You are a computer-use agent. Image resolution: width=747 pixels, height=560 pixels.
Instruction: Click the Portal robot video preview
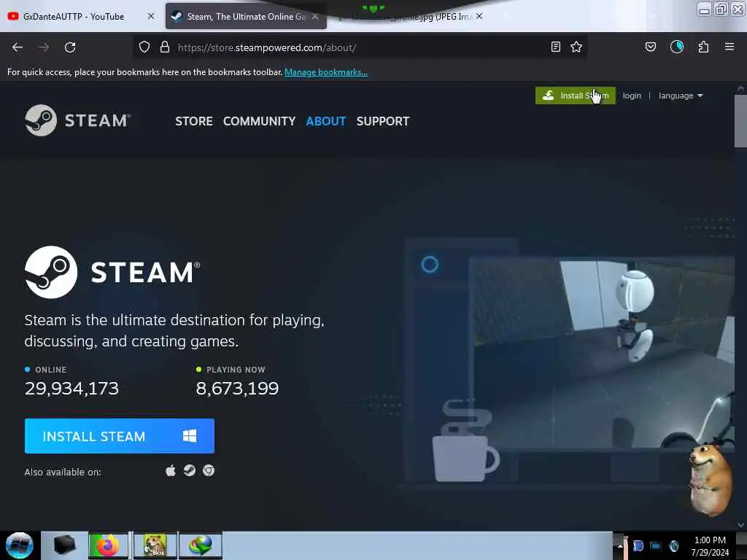tap(601, 352)
